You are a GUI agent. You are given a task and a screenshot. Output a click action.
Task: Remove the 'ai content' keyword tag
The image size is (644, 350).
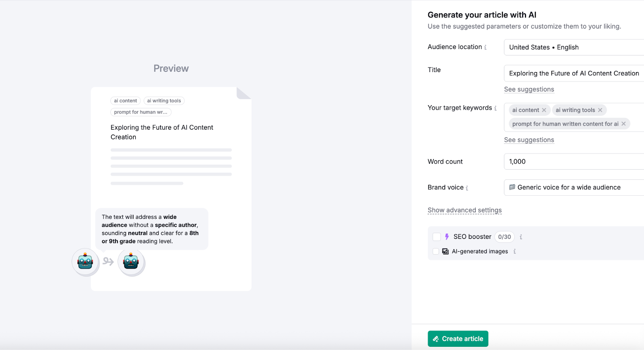pyautogui.click(x=544, y=110)
